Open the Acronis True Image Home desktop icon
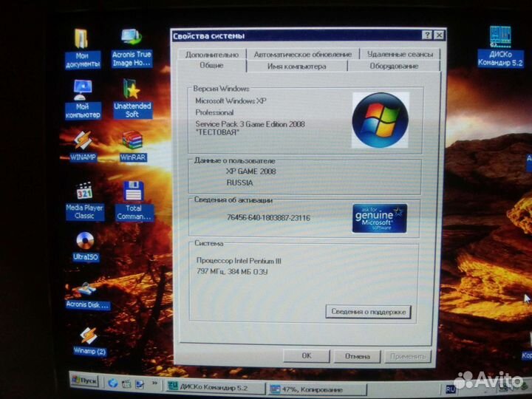 point(132,38)
